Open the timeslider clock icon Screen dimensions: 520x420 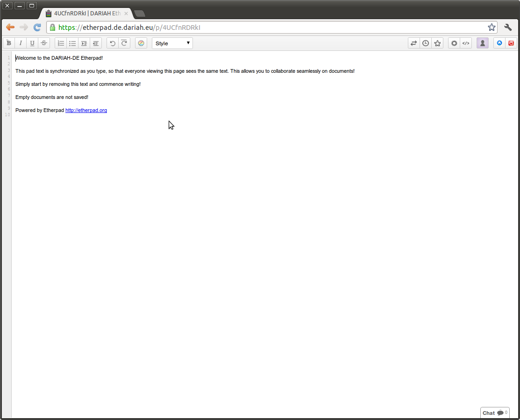[x=426, y=43]
